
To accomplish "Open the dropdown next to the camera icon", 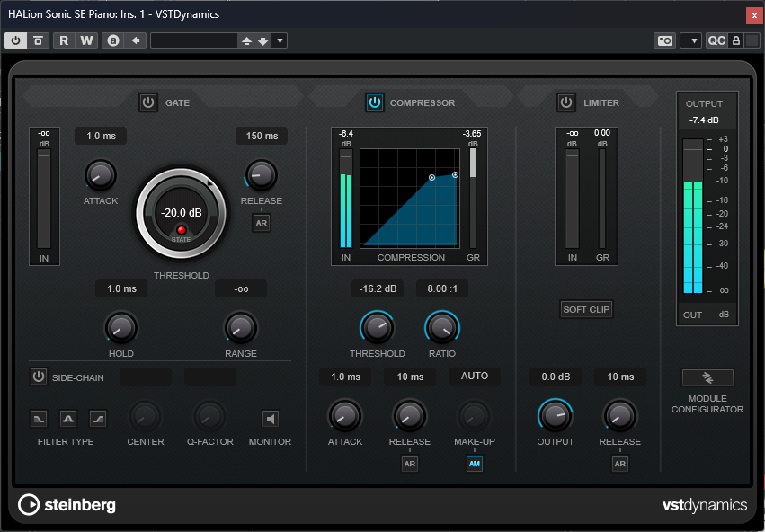I will [x=691, y=40].
